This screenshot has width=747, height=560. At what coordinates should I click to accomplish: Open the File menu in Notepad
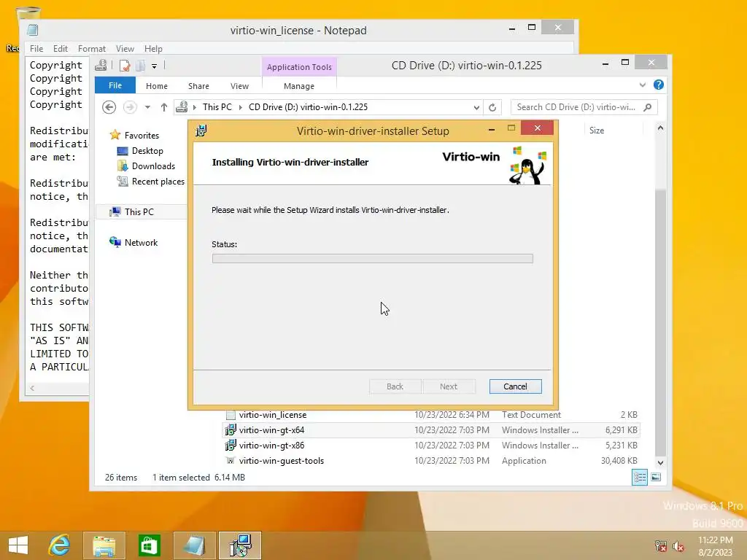(36, 49)
